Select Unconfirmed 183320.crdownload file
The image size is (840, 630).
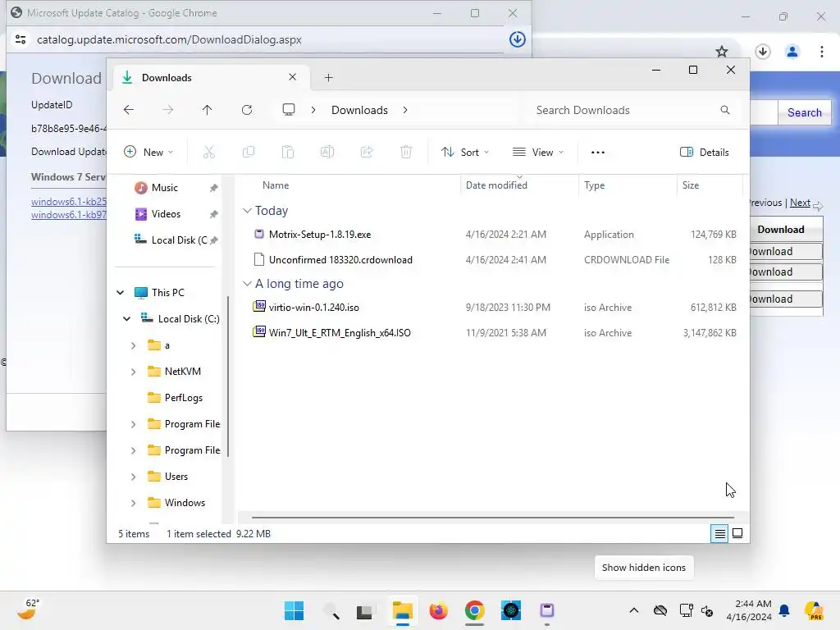click(x=340, y=260)
